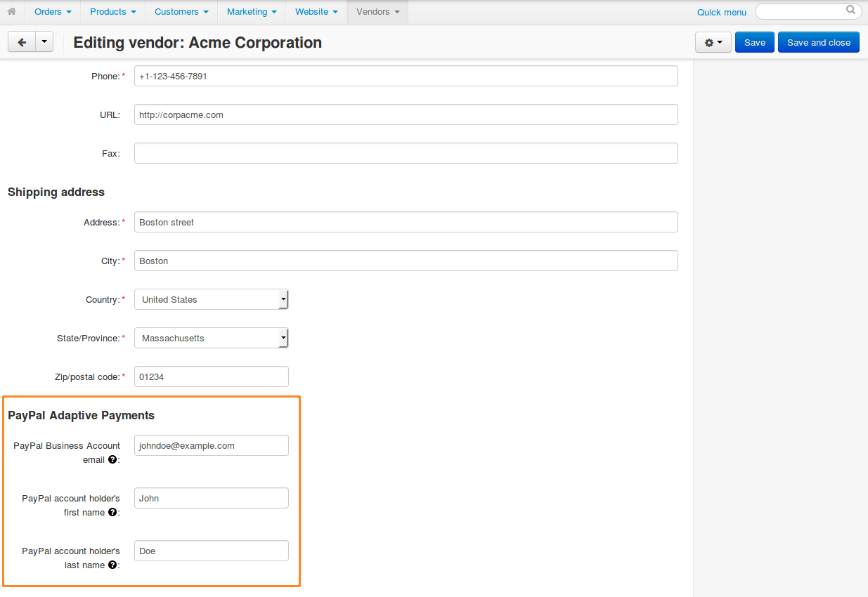This screenshot has width=868, height=597.
Task: Click the search magnifier icon
Action: tap(850, 11)
